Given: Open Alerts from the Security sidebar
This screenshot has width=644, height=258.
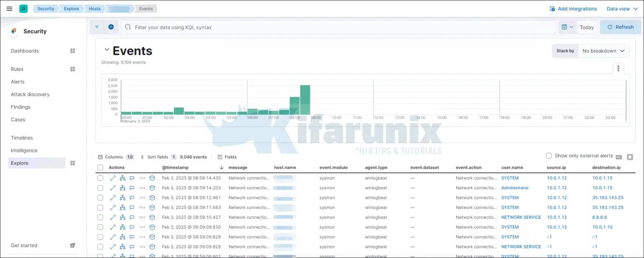Looking at the screenshot, I should [17, 82].
